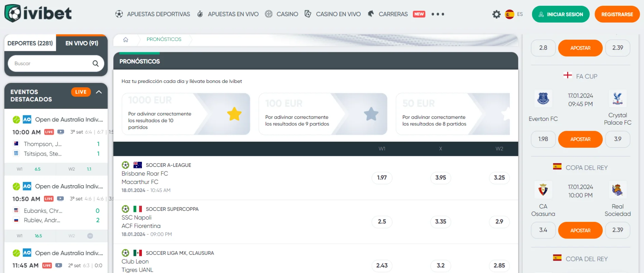644x273 pixels.
Task: Toggle the LIVE filter in Eventos Destacados
Action: pyautogui.click(x=81, y=92)
